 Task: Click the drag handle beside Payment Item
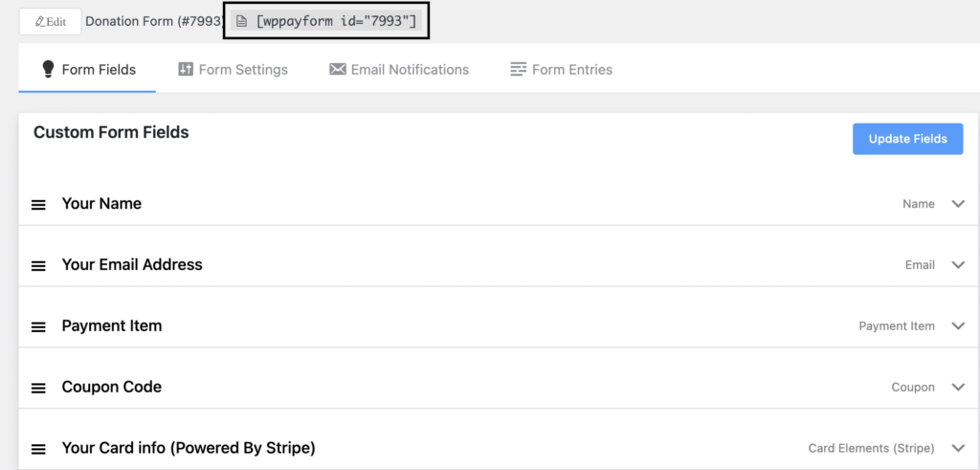coord(38,326)
